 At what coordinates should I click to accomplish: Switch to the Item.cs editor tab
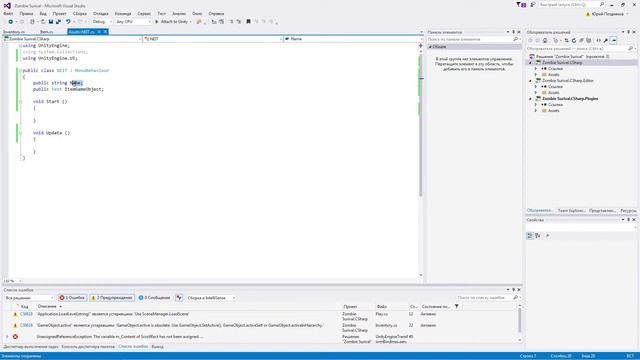point(47,31)
